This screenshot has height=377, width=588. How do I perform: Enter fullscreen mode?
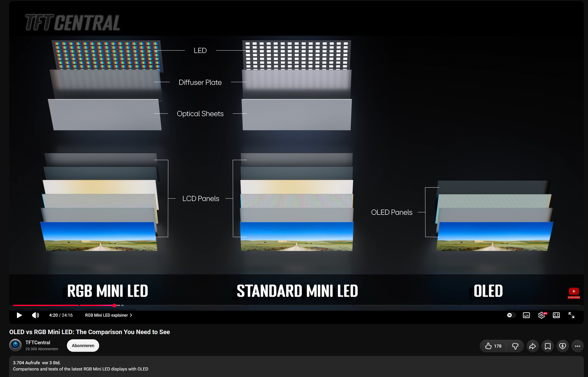point(571,315)
